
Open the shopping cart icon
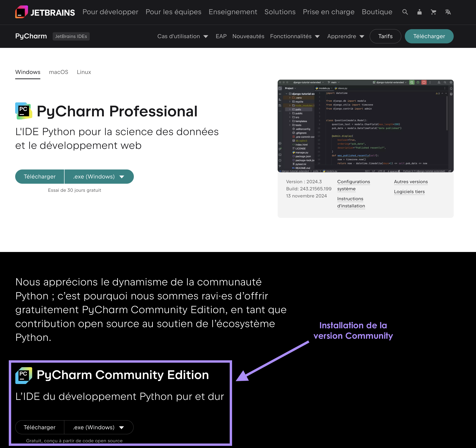tap(434, 12)
